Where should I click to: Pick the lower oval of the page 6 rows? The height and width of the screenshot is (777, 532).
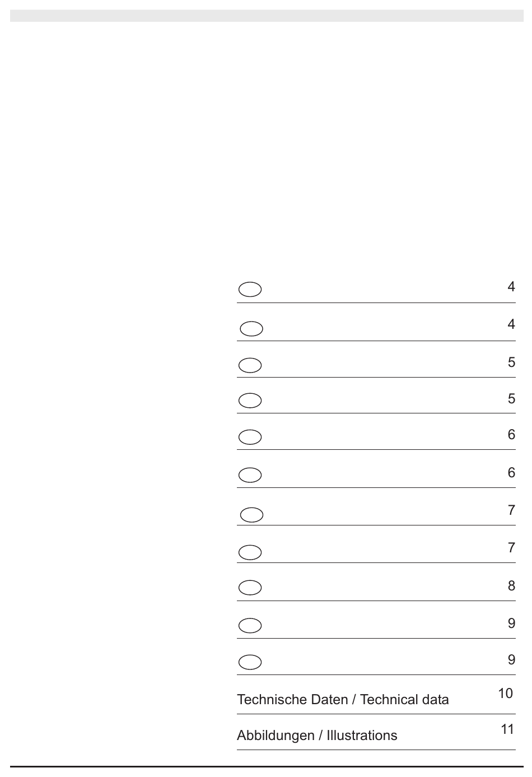point(250,475)
